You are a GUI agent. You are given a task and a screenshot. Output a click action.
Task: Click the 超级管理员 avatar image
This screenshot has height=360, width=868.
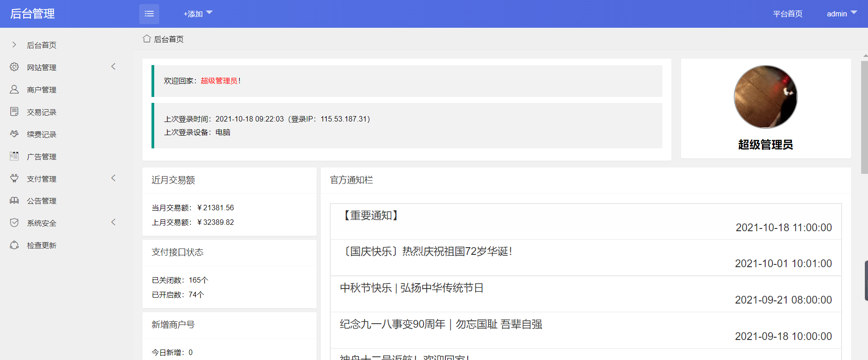[x=765, y=97]
